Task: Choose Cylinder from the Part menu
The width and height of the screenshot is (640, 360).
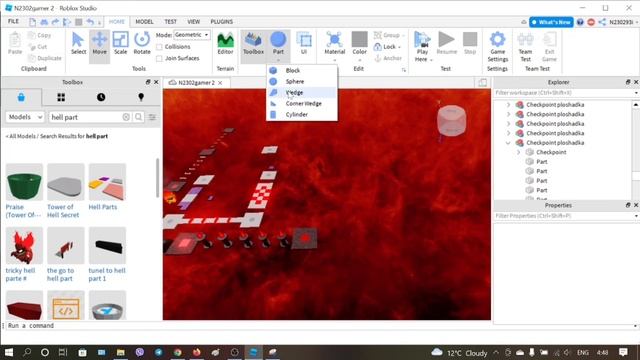Action: (302, 115)
